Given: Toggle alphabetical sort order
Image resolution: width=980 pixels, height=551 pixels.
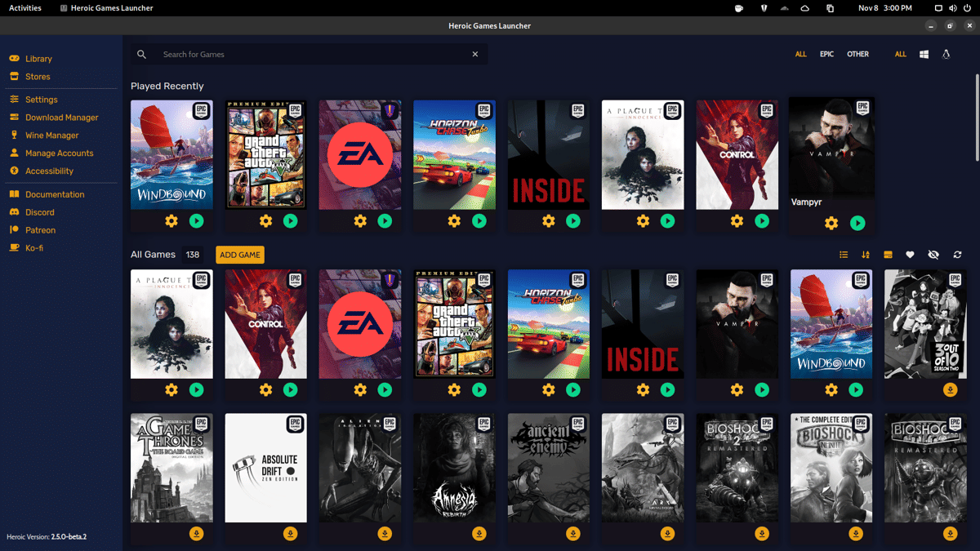Looking at the screenshot, I should click(866, 255).
